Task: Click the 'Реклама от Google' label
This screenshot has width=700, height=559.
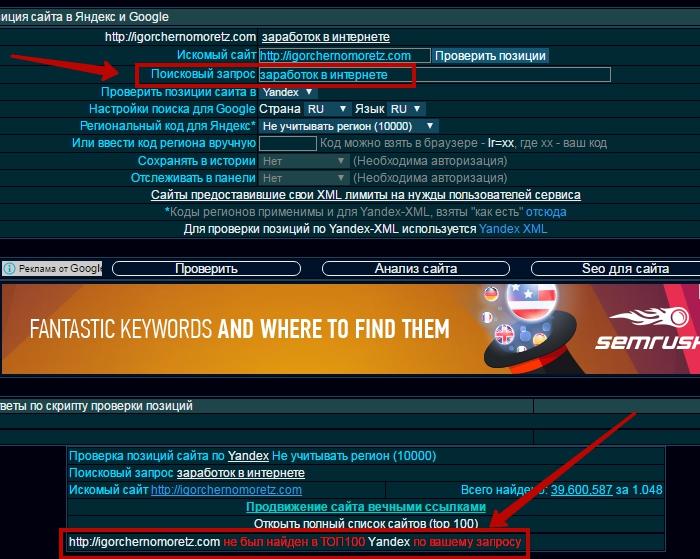Action: [60, 268]
